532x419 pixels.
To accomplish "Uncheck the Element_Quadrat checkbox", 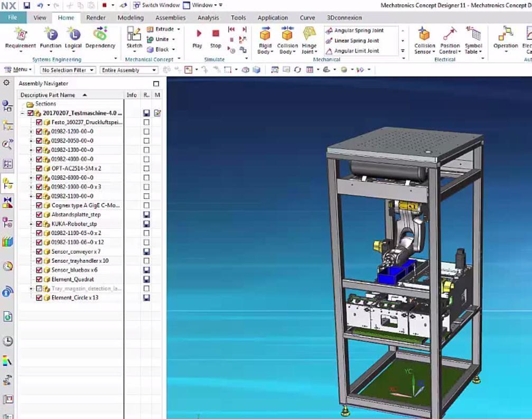I will coord(39,279).
